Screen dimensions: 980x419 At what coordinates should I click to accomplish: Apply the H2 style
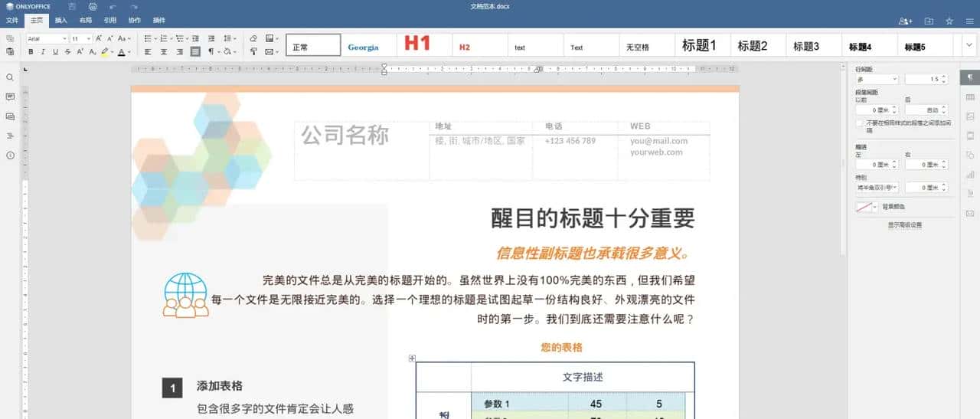point(480,46)
